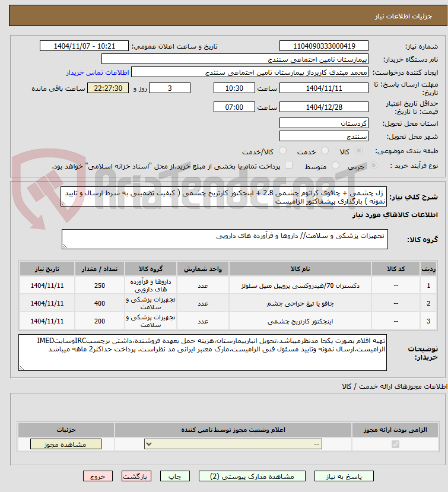448x492 pixels.
Task: Click the تاریخ نیاز column header
Action: tap(47, 269)
